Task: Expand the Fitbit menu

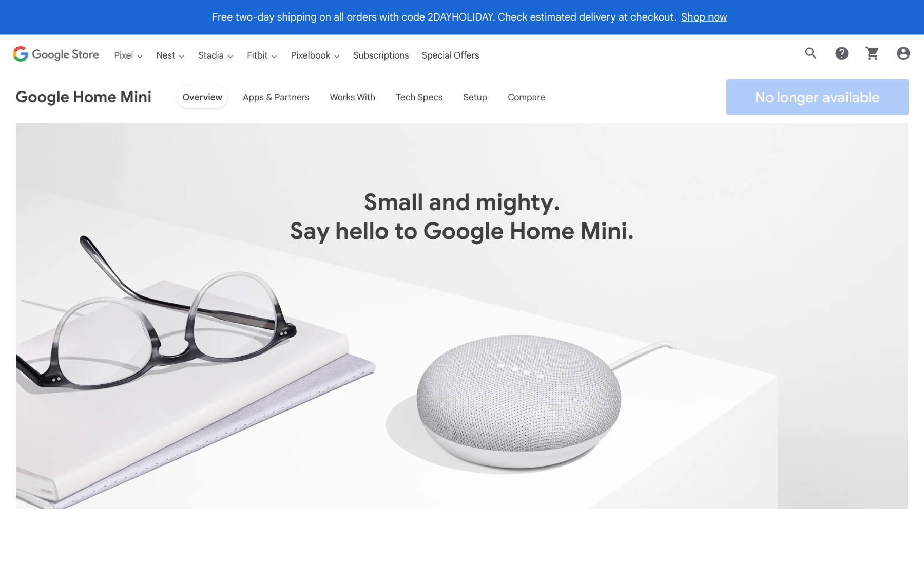Action: [x=262, y=55]
